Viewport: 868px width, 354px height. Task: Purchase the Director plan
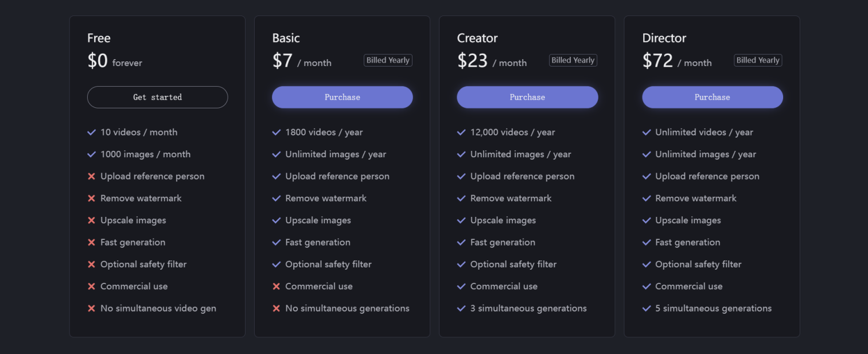[712, 97]
